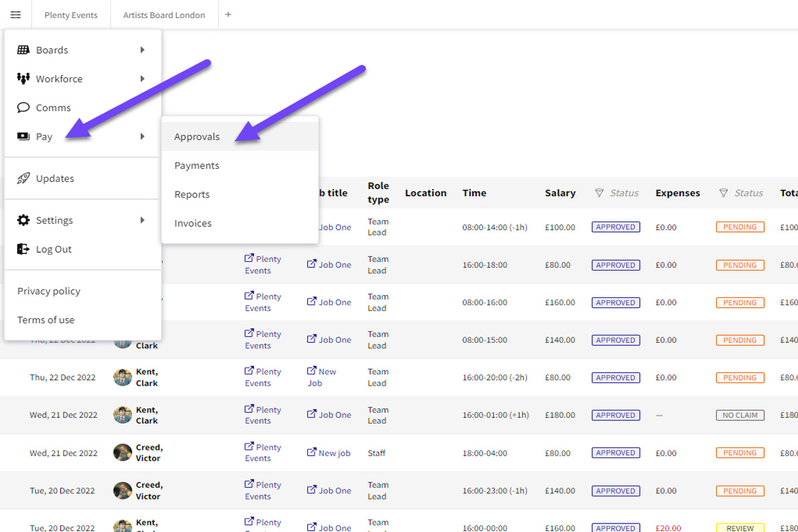Click the Boards grid icon
Image resolution: width=798 pixels, height=532 pixels.
[x=24, y=49]
